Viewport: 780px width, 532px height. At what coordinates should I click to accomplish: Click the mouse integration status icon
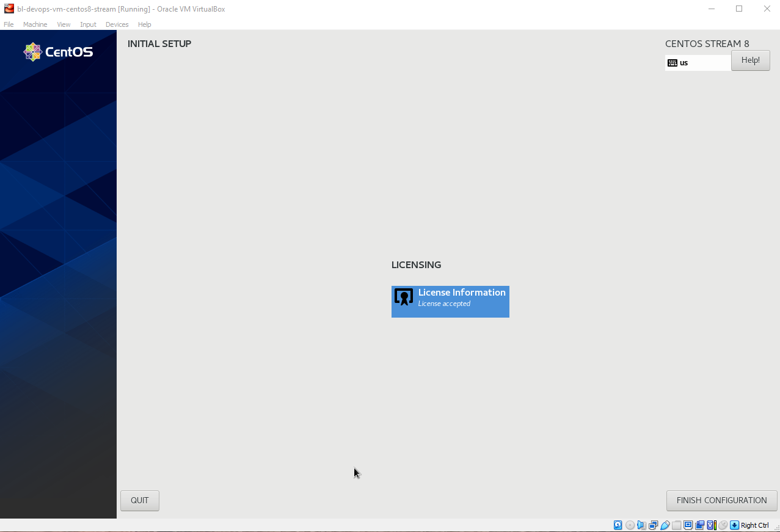tap(723, 525)
